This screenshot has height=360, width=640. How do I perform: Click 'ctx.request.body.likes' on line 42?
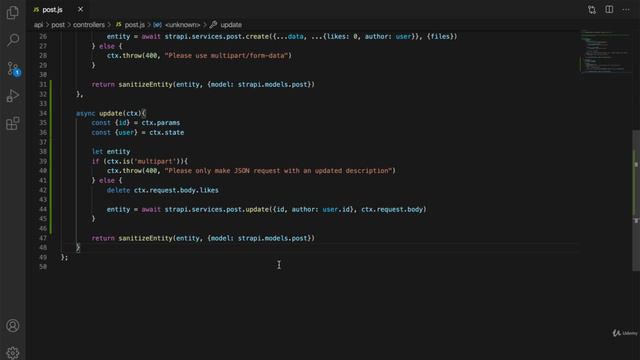176,190
